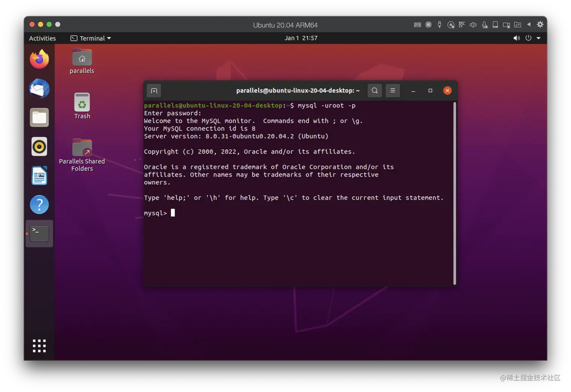571x392 pixels.
Task: Open Help from the dock
Action: tap(39, 204)
